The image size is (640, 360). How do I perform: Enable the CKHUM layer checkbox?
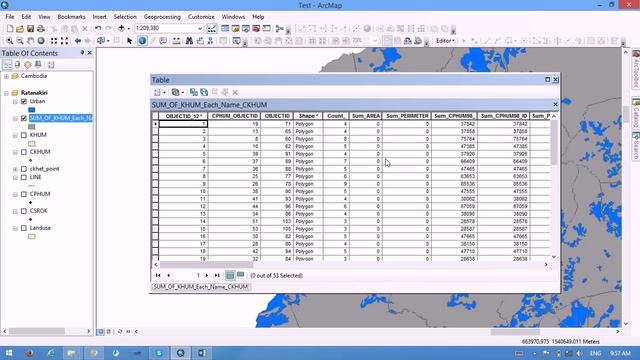[x=24, y=152]
